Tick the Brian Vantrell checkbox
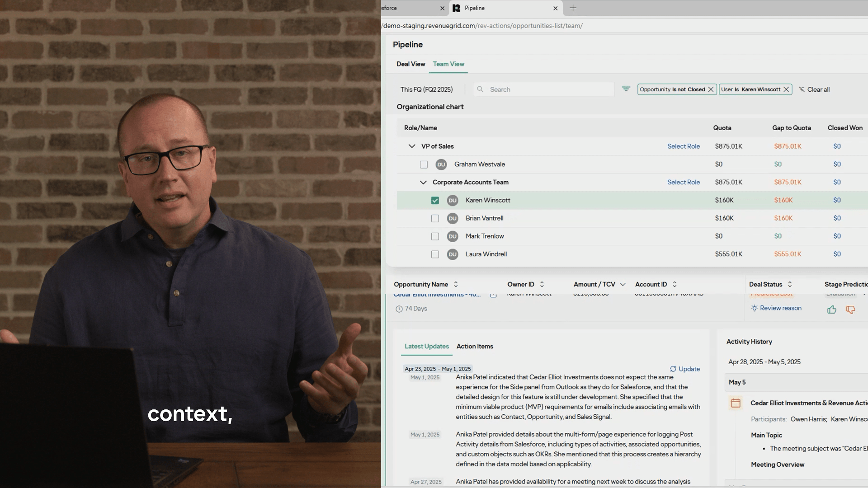The width and height of the screenshot is (868, 488). click(435, 218)
